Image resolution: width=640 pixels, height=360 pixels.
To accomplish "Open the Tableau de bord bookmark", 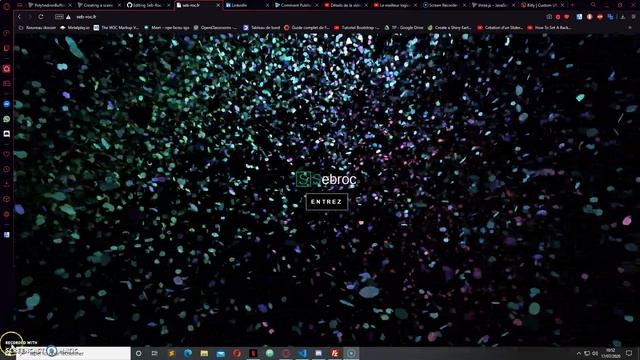I will 262,28.
